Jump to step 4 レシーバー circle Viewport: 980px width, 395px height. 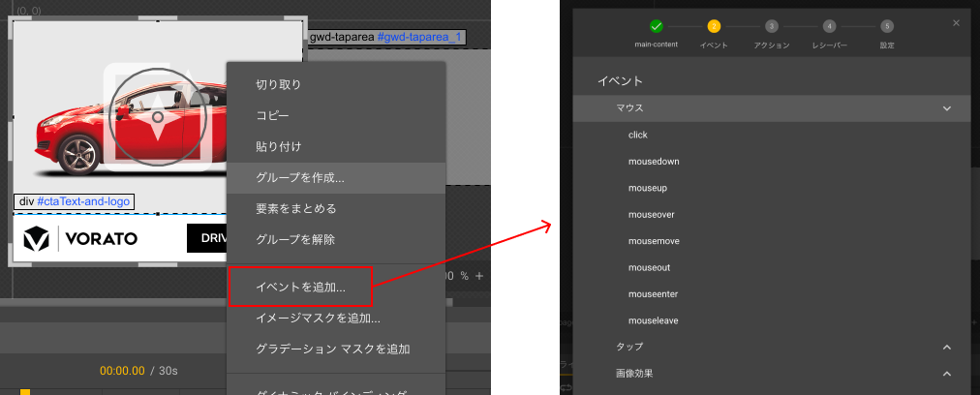pos(829,26)
